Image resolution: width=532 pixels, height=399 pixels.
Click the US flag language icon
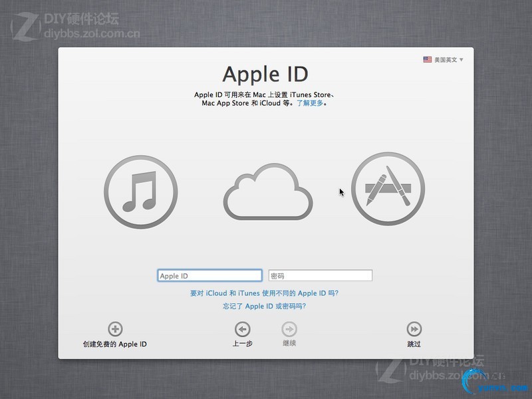click(x=427, y=59)
